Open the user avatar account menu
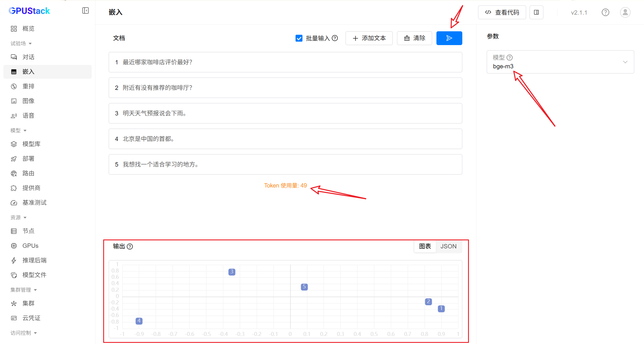Screen dimensions: 644x344 [x=625, y=12]
